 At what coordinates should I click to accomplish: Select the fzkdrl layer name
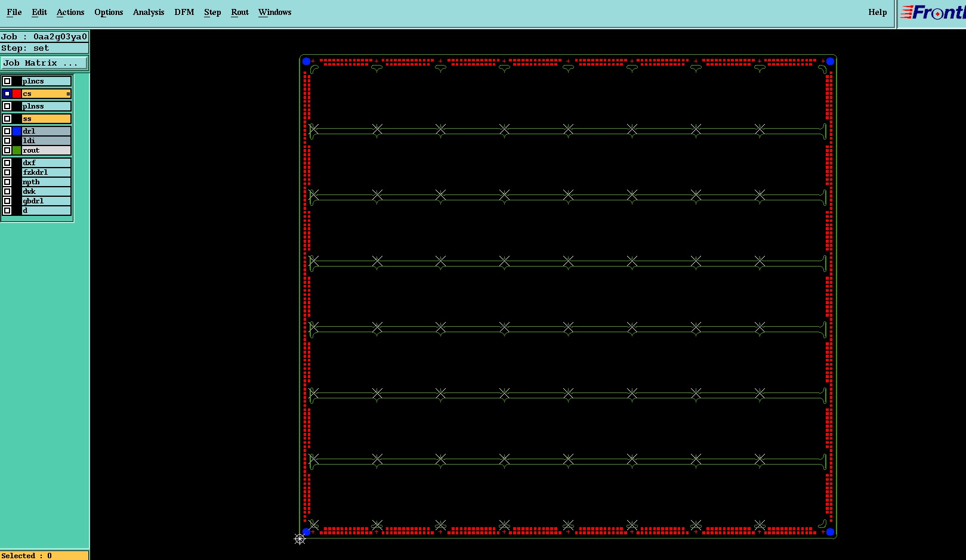coord(47,172)
